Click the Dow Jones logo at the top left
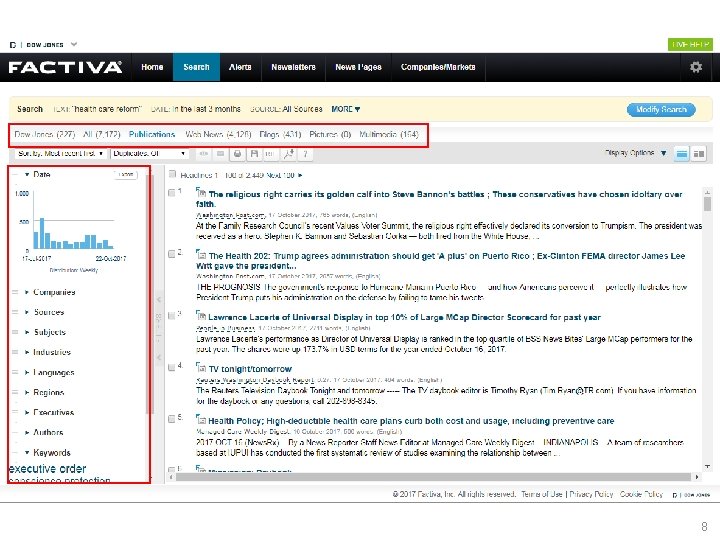Image resolution: width=720 pixels, height=540 pixels. [36, 45]
